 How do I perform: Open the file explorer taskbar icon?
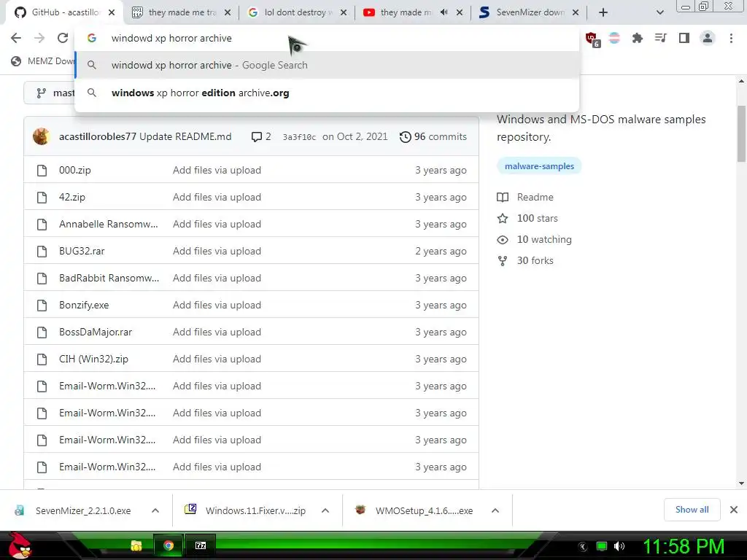point(136,545)
